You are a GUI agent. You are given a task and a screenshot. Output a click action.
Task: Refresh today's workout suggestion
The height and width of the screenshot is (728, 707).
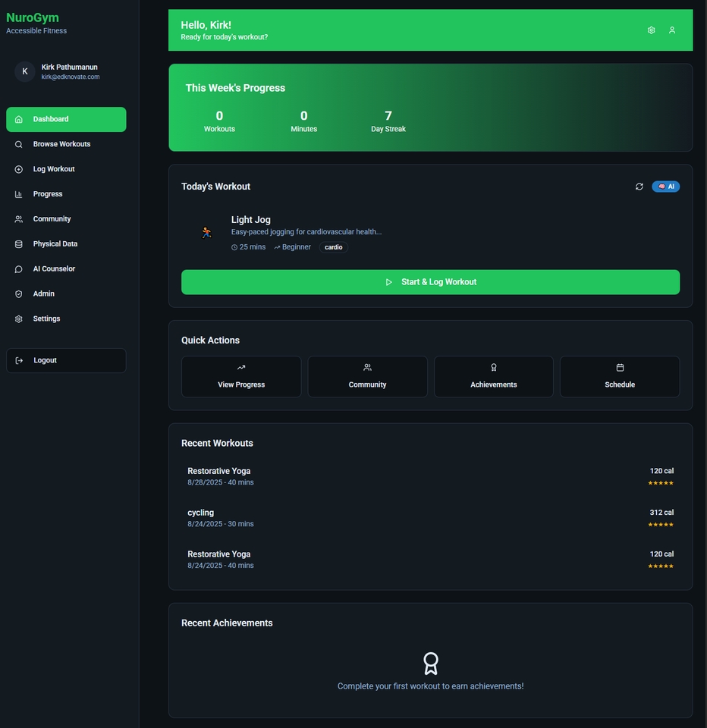[x=639, y=187]
